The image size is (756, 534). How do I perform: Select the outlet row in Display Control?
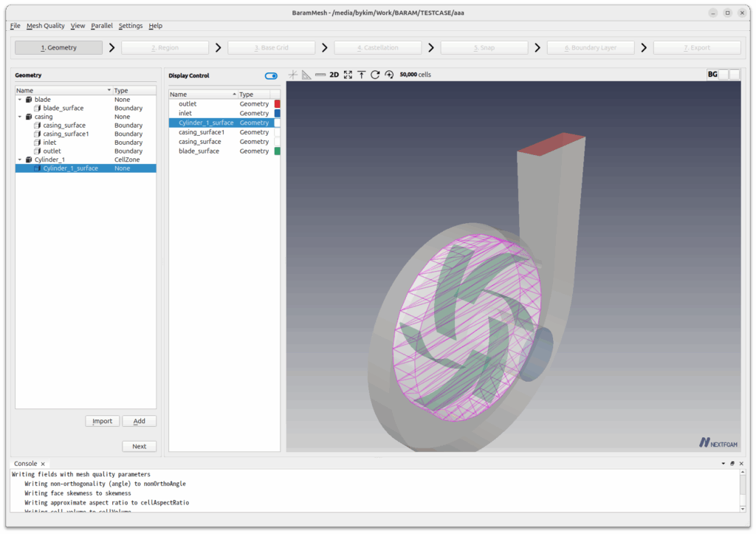pos(224,104)
